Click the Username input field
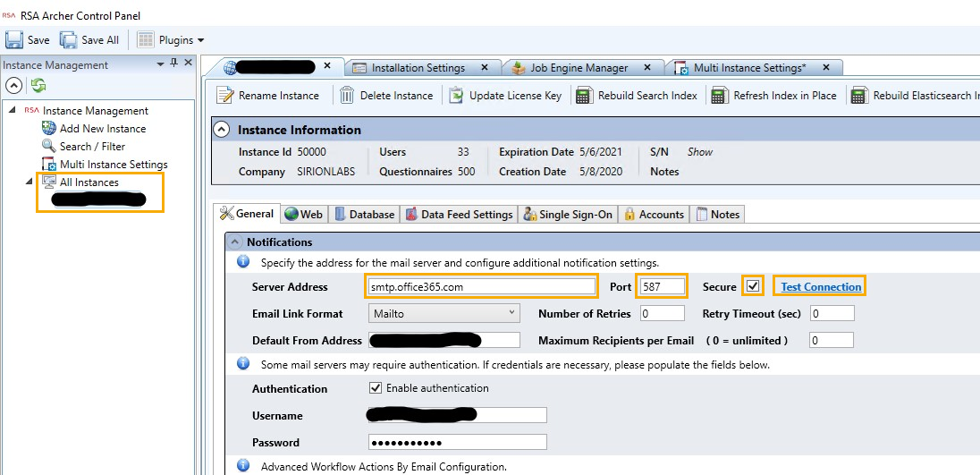980x475 pixels. point(458,415)
